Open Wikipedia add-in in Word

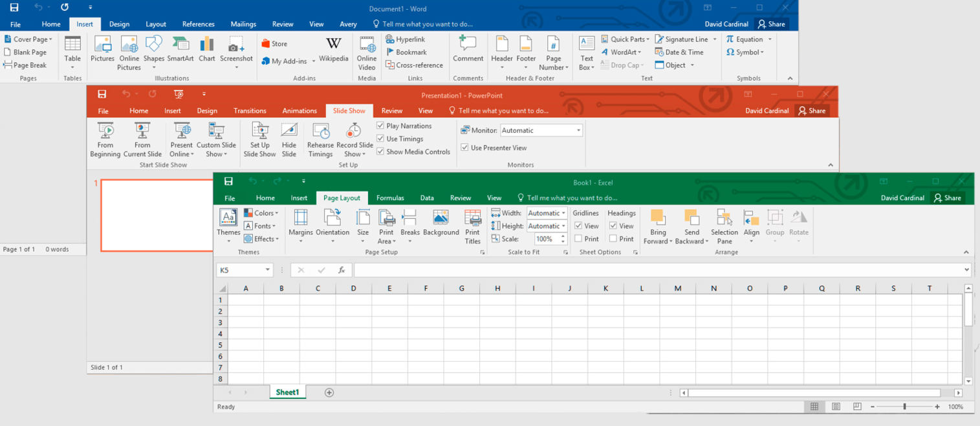[x=333, y=49]
